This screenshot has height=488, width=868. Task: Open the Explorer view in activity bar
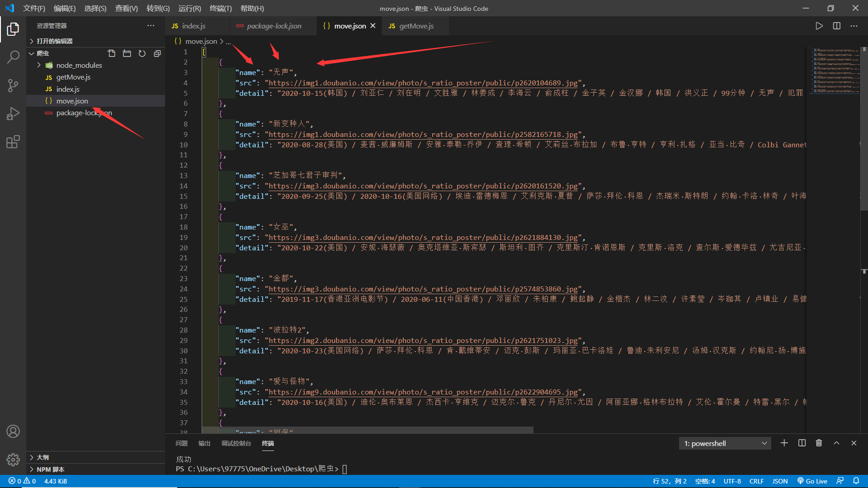[x=13, y=29]
